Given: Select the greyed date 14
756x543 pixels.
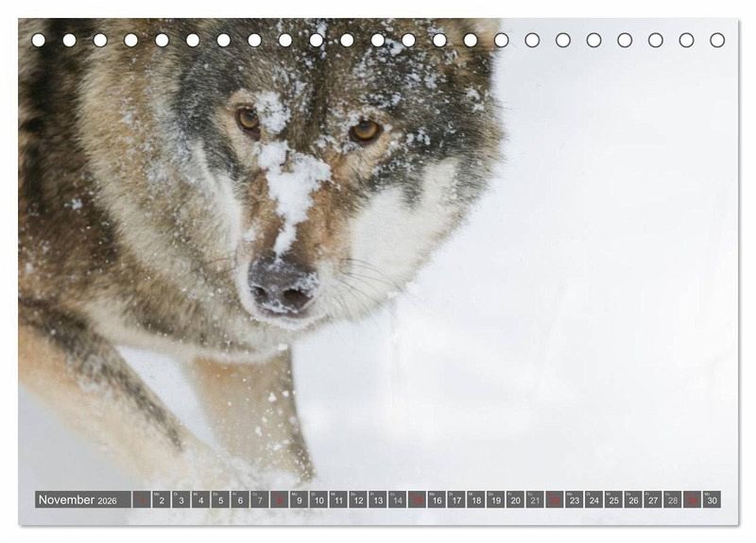Looking at the screenshot, I should click(397, 500).
